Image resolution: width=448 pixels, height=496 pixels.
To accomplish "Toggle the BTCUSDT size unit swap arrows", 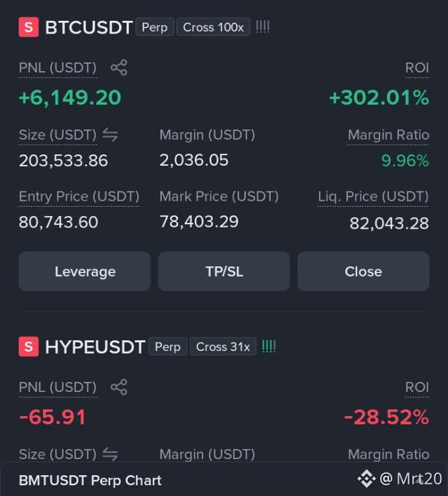I will (110, 135).
